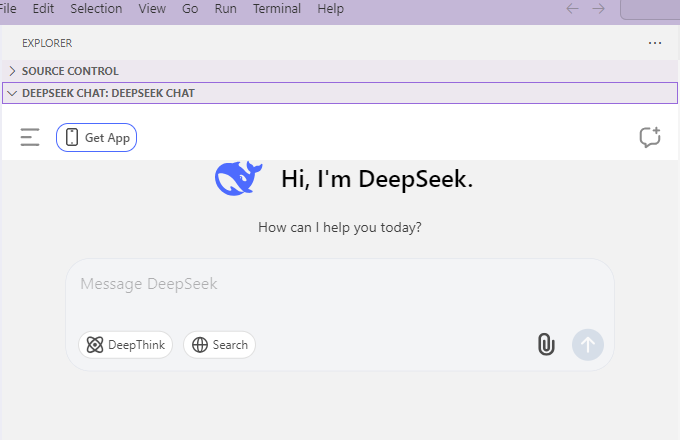Click "How can I help you today?" text
This screenshot has width=680, height=440.
coord(340,227)
